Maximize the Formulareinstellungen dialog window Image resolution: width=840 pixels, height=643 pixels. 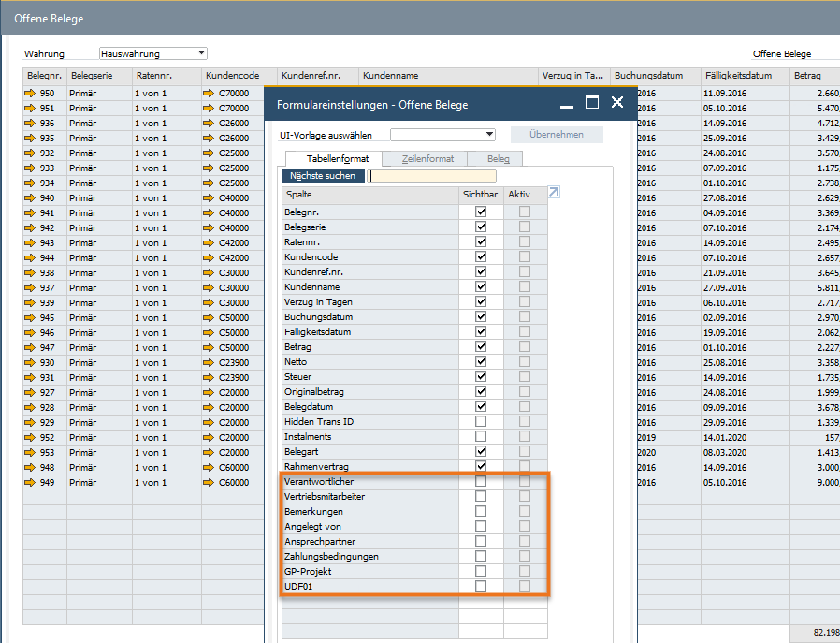point(592,103)
